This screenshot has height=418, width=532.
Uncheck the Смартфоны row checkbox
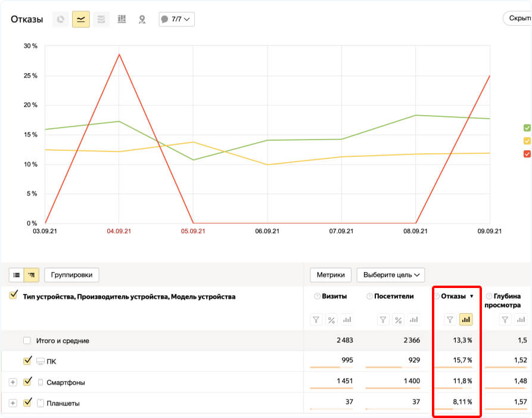click(27, 381)
